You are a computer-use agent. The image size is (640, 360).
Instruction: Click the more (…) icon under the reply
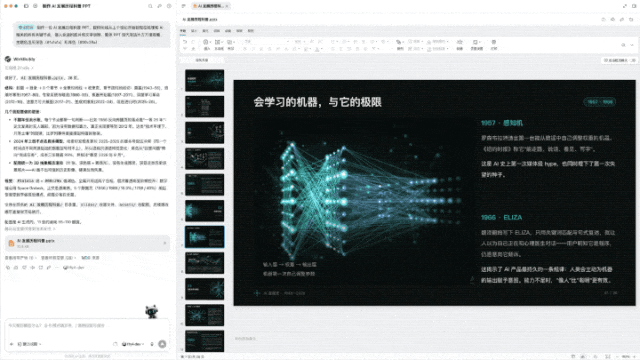tap(57, 268)
